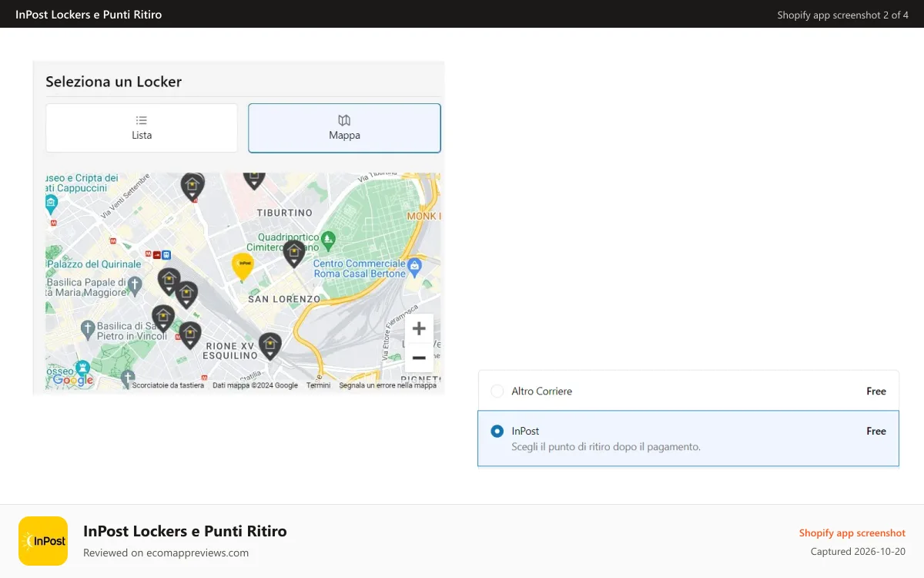
Task: Click the Palazzo del Quirinale label
Action: [x=94, y=264]
